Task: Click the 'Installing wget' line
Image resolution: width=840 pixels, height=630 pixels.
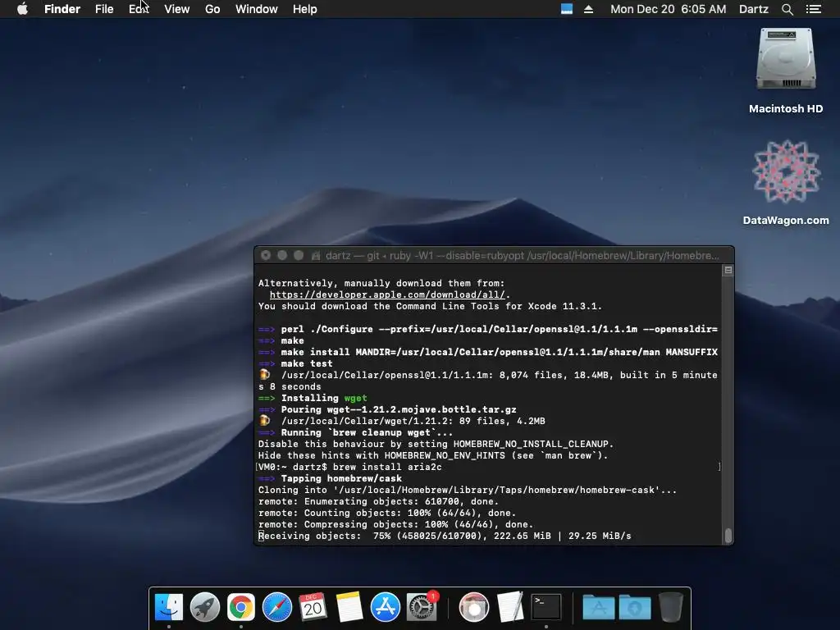Action: click(313, 398)
